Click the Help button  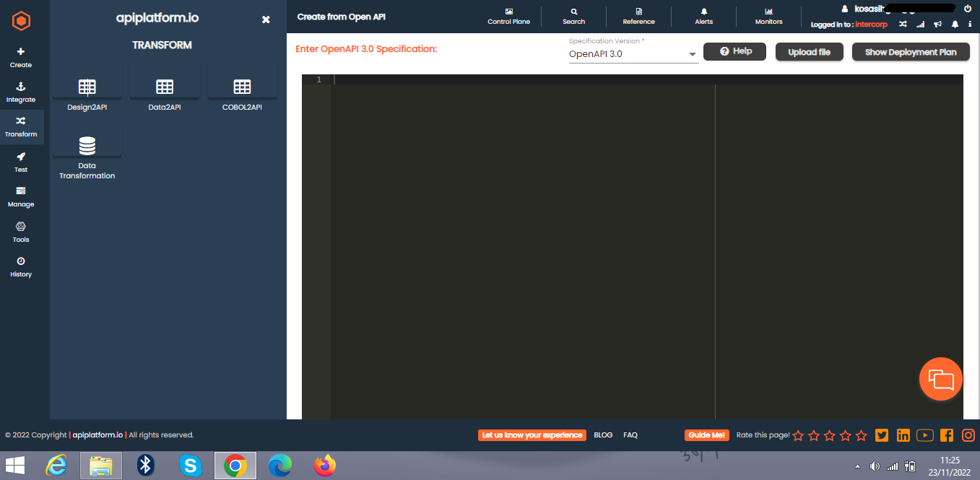coord(734,51)
